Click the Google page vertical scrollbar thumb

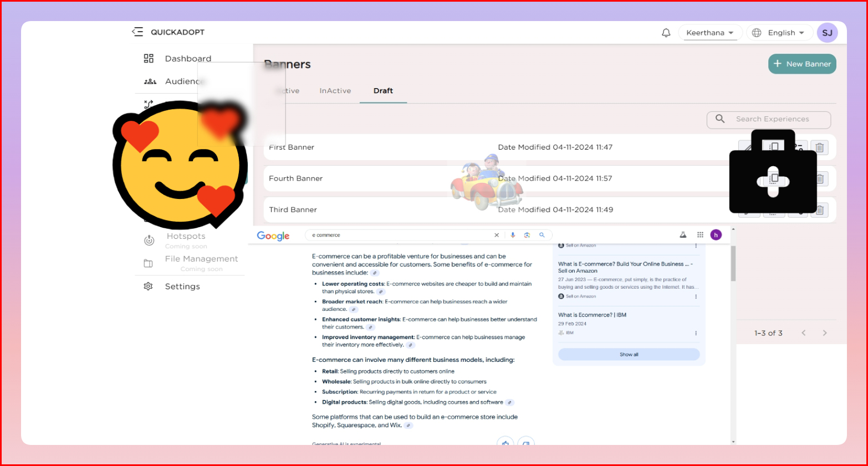[733, 264]
